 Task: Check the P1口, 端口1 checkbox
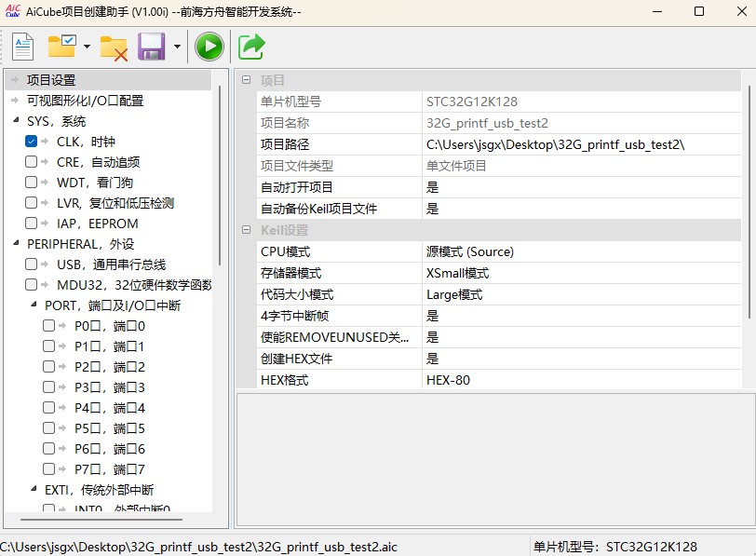point(48,346)
